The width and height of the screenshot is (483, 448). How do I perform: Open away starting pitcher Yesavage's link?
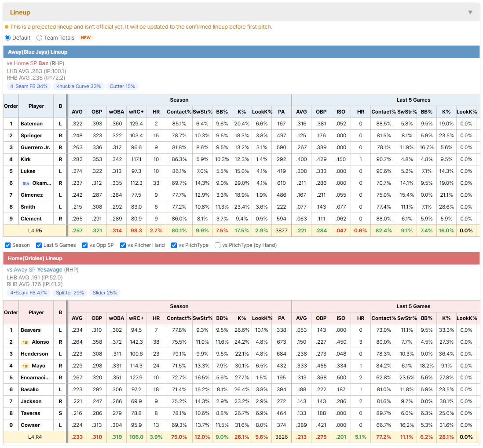coord(50,270)
